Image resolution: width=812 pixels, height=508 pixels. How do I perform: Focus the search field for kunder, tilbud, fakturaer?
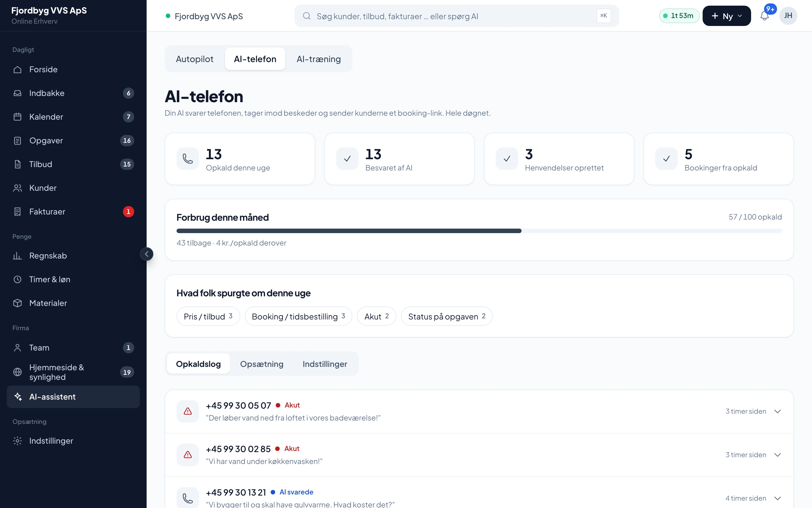(x=456, y=16)
